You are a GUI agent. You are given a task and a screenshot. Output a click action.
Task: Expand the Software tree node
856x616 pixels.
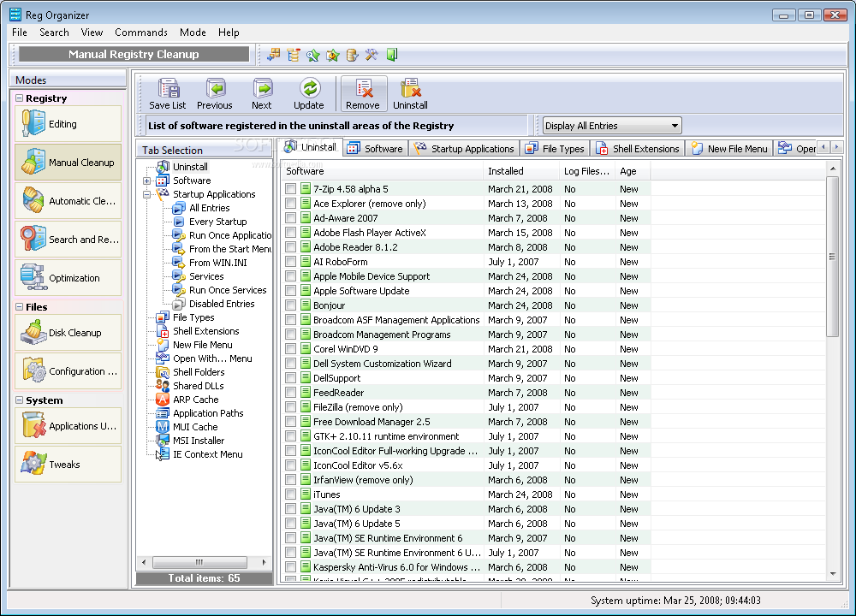(147, 181)
